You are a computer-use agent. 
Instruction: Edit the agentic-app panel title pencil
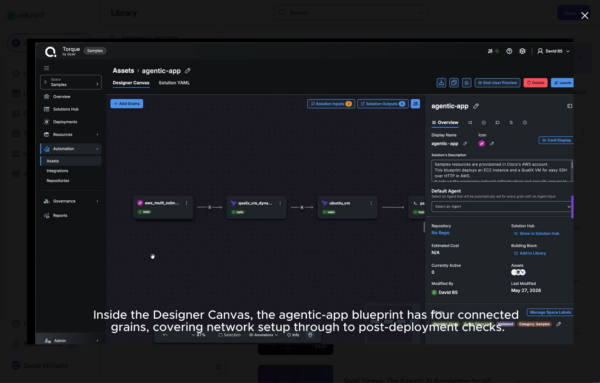click(476, 106)
